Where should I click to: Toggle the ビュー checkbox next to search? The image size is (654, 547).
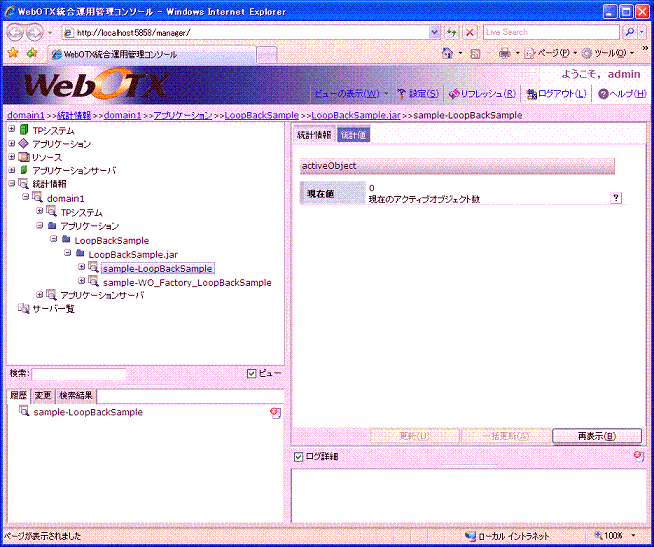(251, 374)
